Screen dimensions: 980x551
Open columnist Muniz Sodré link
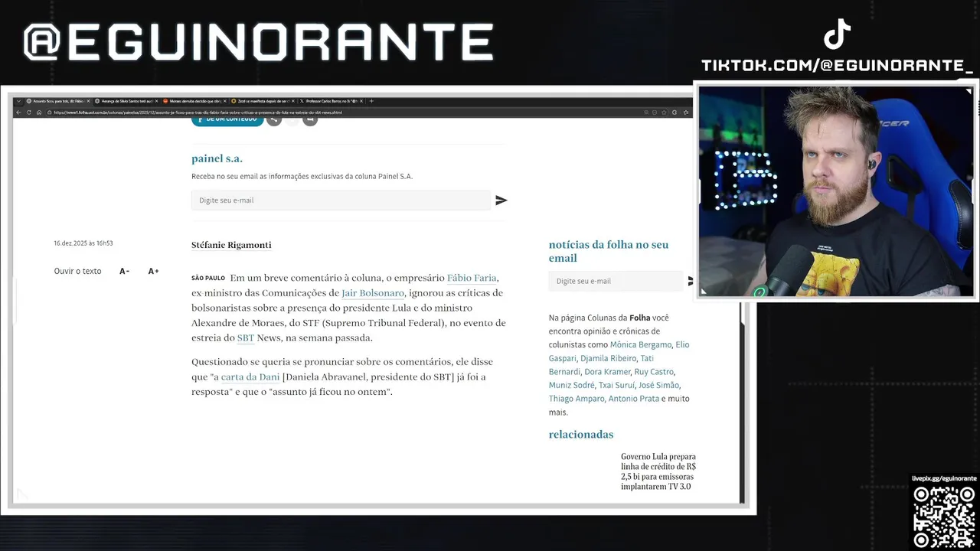click(571, 385)
